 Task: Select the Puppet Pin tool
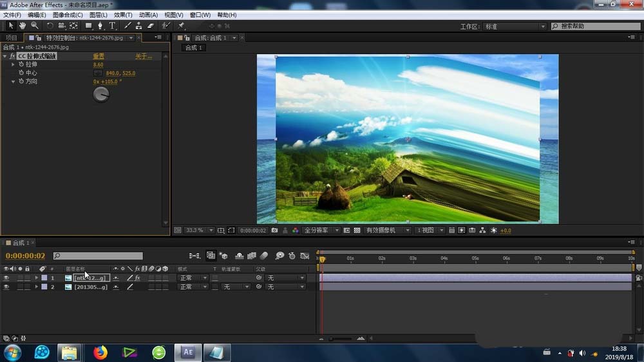[x=181, y=26]
